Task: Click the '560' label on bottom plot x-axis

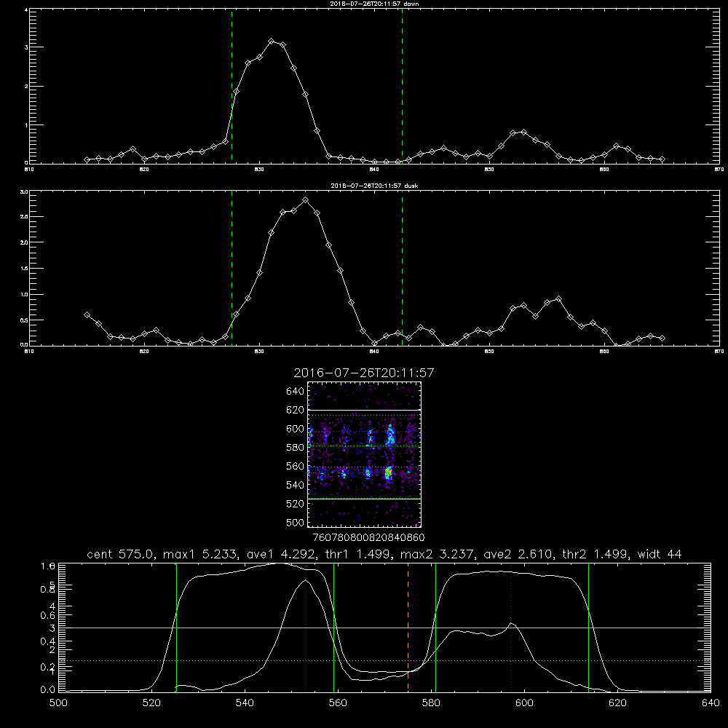Action: coord(338,703)
